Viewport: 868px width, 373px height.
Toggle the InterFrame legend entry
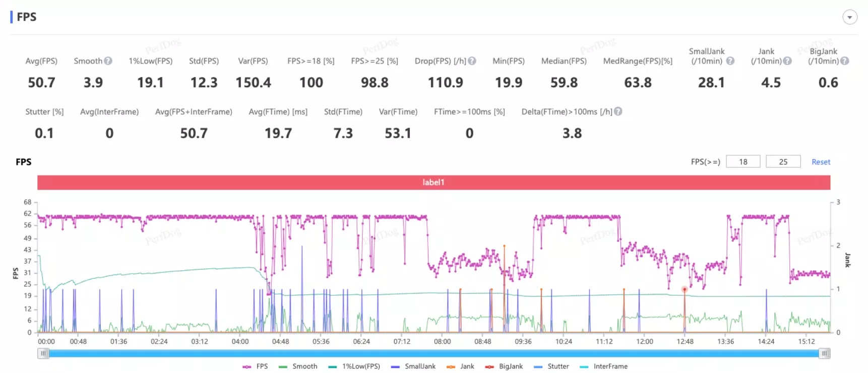pos(603,366)
